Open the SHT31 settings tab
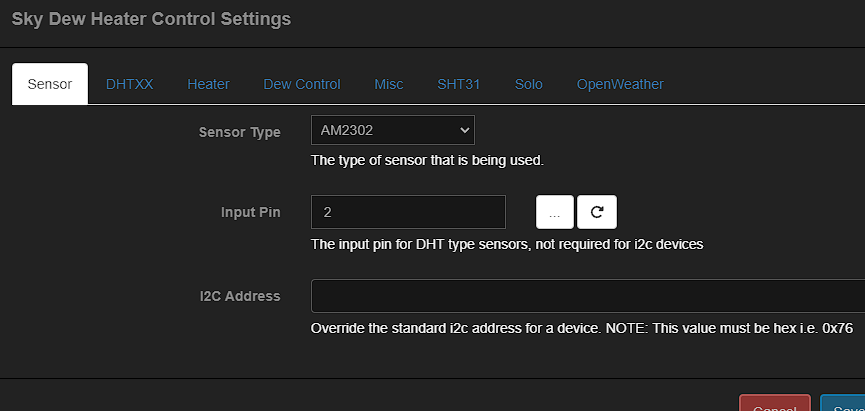 pos(459,84)
